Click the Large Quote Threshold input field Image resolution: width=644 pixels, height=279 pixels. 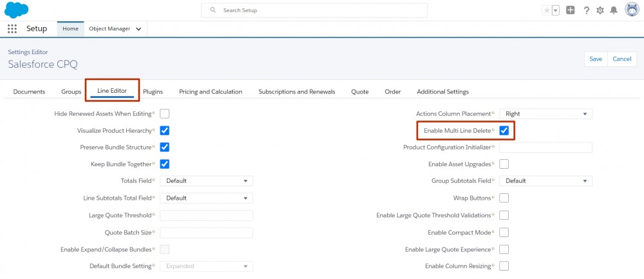pos(206,215)
